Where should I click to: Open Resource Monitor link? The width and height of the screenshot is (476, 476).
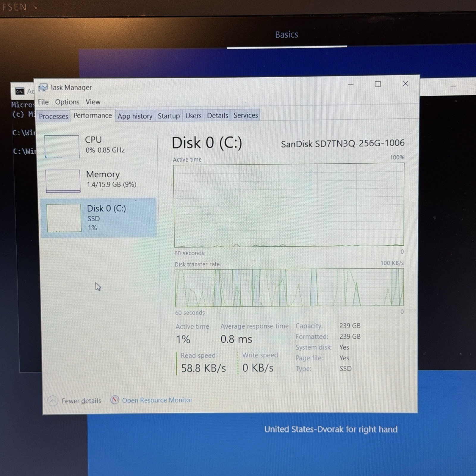coord(157,400)
